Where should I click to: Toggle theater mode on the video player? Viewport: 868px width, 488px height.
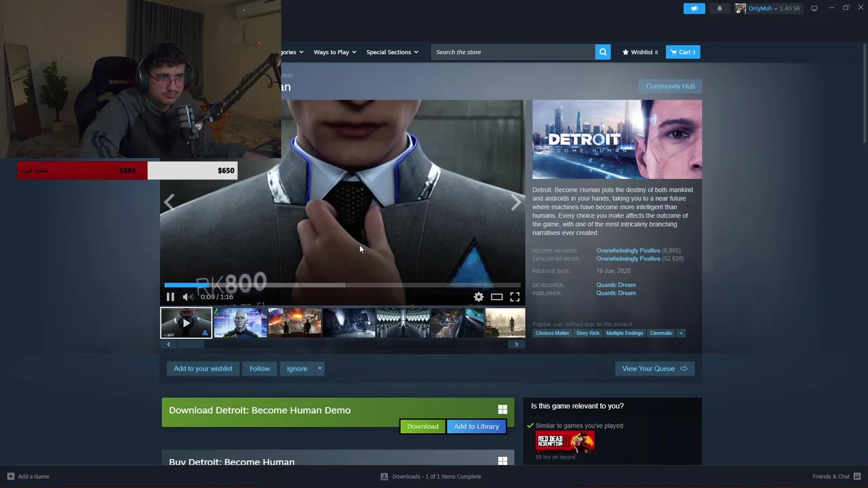[x=497, y=297]
